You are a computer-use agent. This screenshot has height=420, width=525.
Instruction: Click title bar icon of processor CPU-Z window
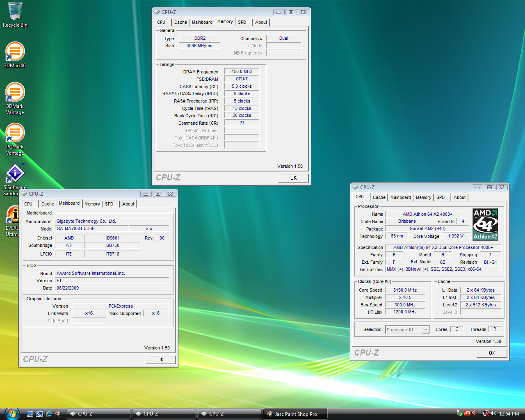pos(355,187)
